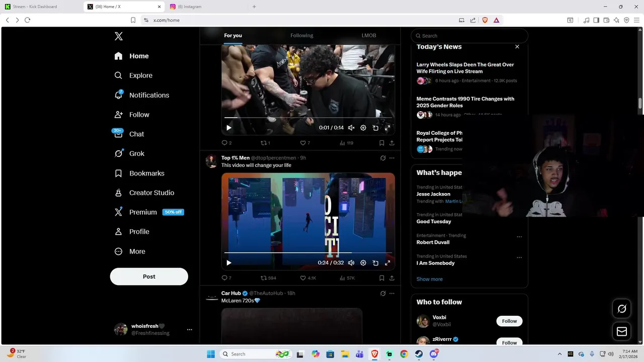Open Discord from the taskbar
The height and width of the screenshot is (362, 644).
(x=434, y=354)
